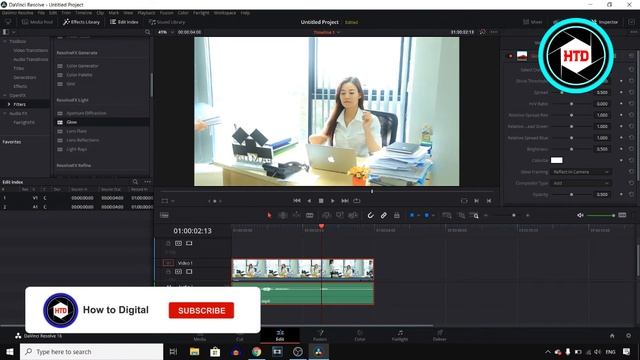
Task: Toggle the Edit Index panel button
Action: 124,22
